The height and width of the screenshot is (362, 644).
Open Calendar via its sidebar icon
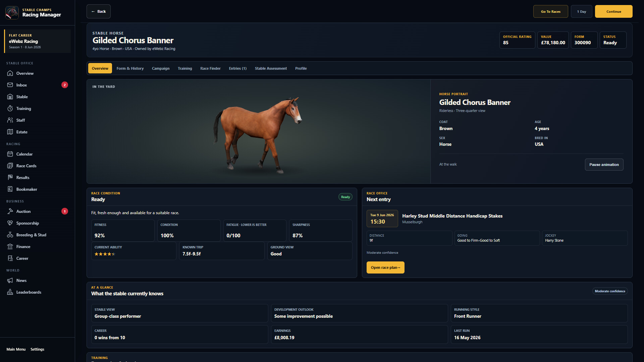[10, 154]
